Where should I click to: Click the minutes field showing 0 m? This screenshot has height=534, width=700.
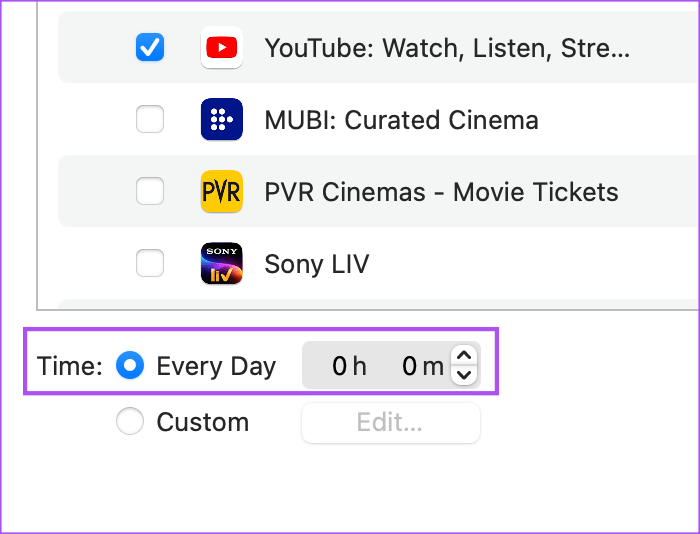(423, 366)
